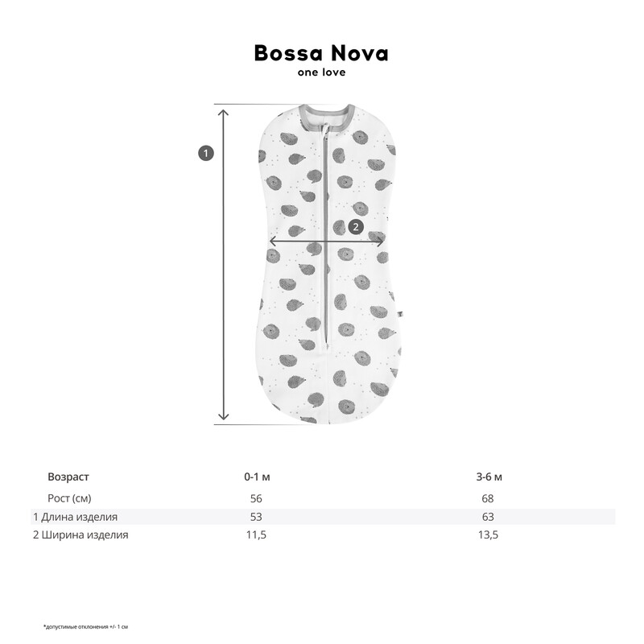The width and height of the screenshot is (644, 644).
Task: Click the left arrowhead of horizontal width arrow
Action: click(274, 241)
